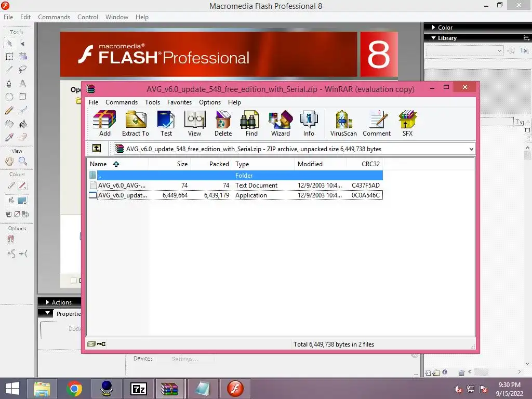Open the Library panel options menu
Screen dimensions: 532x399
point(526,37)
